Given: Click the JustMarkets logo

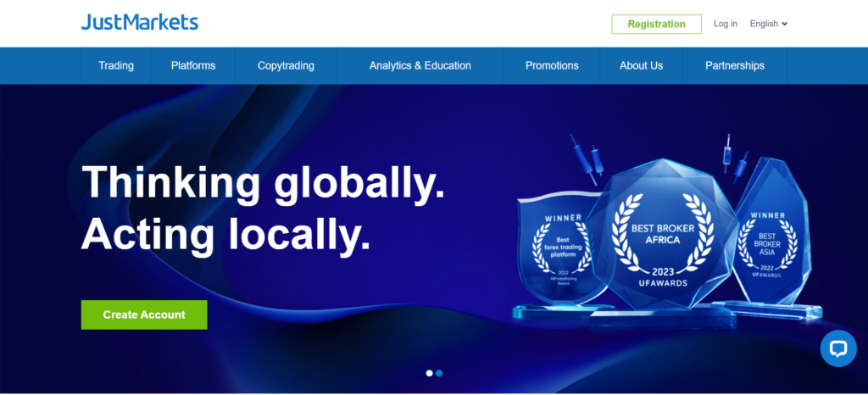Looking at the screenshot, I should tap(140, 22).
